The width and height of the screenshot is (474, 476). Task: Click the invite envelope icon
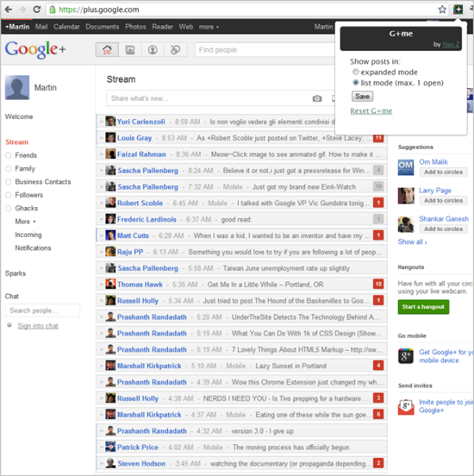click(x=406, y=407)
